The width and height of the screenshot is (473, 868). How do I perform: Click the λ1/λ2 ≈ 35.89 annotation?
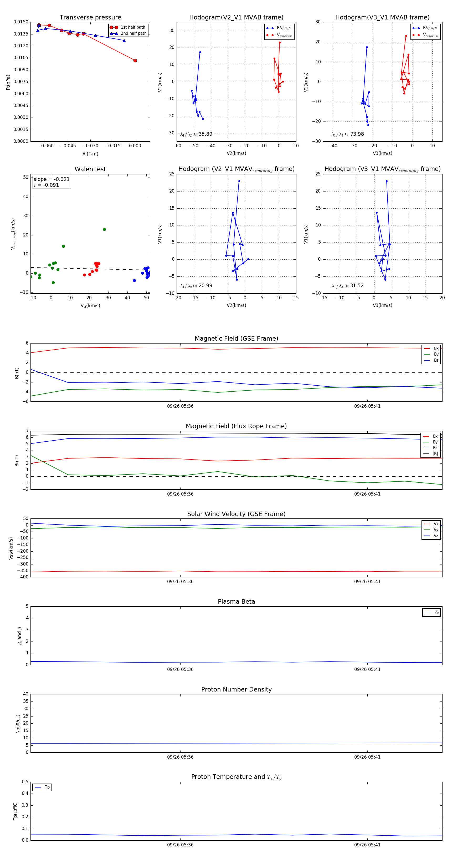tap(196, 134)
